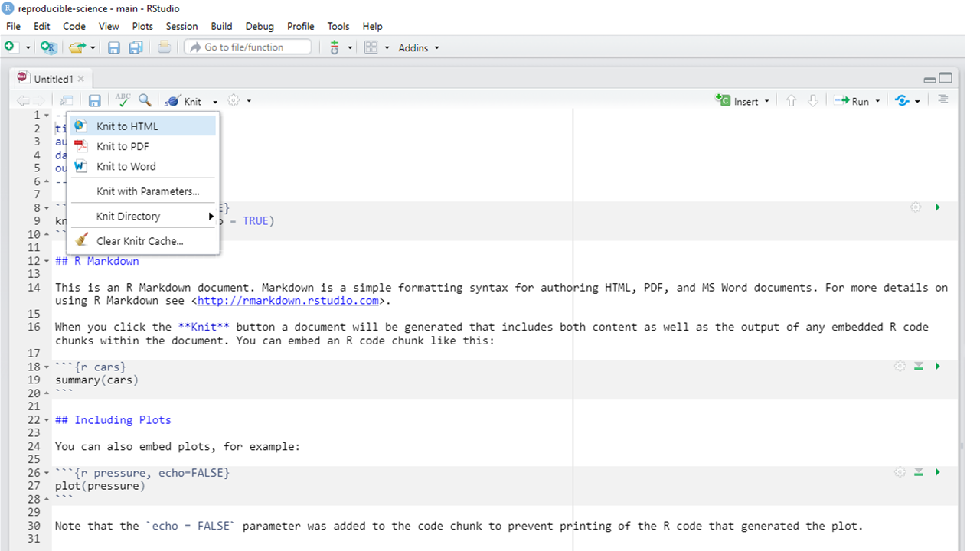
Task: Click the chunk options gear on line 8
Action: 915,207
